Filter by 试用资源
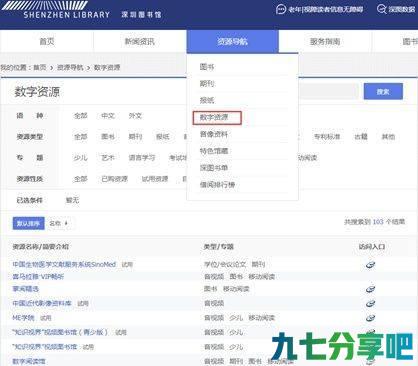The height and width of the screenshot is (366, 418). [x=155, y=179]
